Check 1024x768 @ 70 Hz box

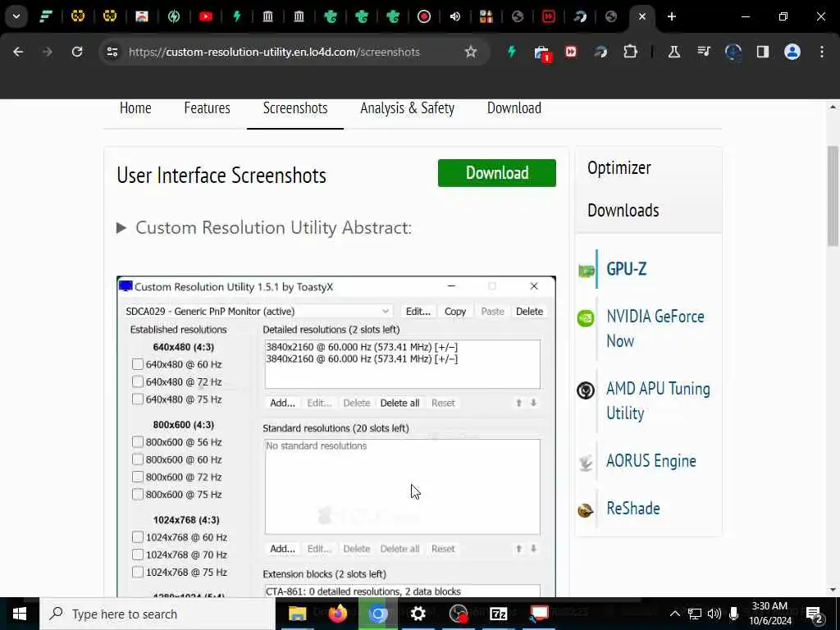click(138, 555)
